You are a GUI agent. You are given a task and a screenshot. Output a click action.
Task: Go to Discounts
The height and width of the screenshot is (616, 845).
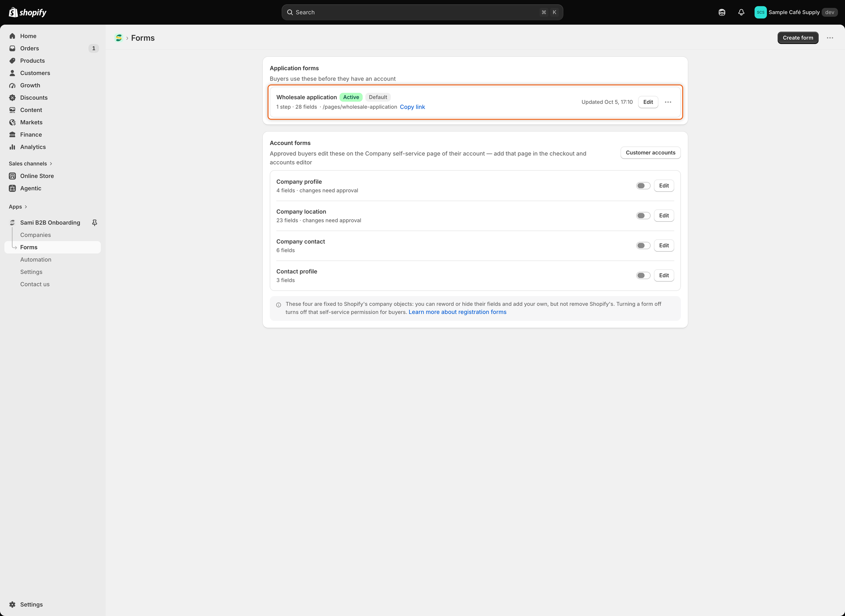click(52, 97)
